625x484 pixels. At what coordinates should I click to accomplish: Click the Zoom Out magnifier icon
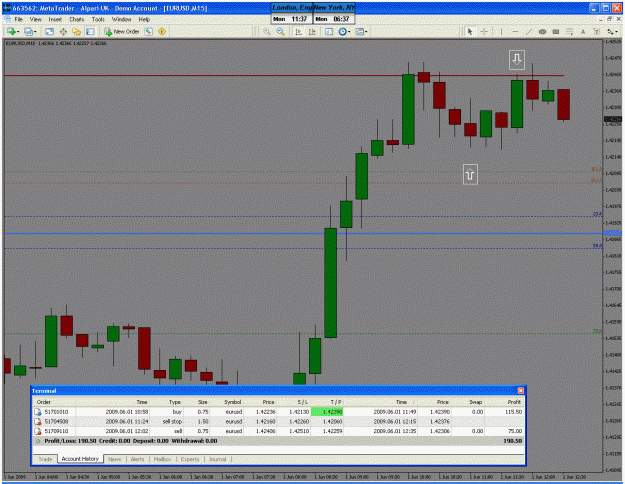281,31
